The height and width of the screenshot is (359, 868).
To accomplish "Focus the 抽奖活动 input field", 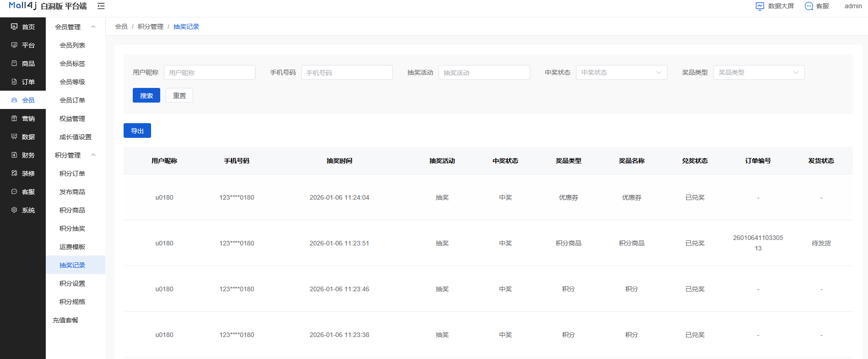I will 484,72.
